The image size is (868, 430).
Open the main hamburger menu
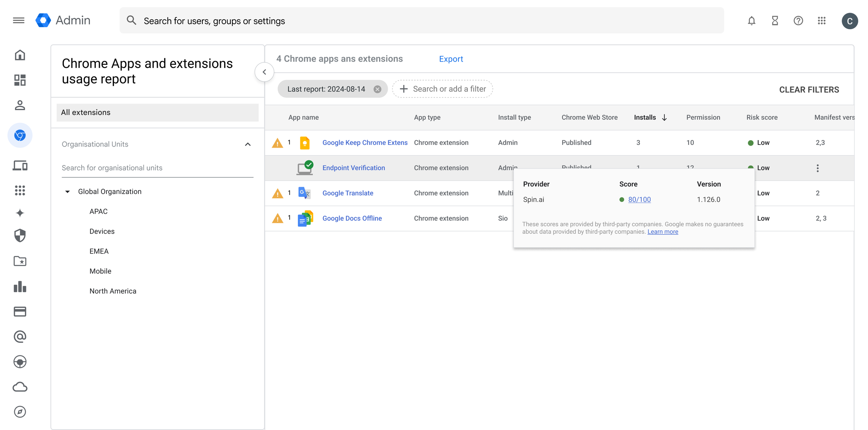pyautogui.click(x=19, y=21)
